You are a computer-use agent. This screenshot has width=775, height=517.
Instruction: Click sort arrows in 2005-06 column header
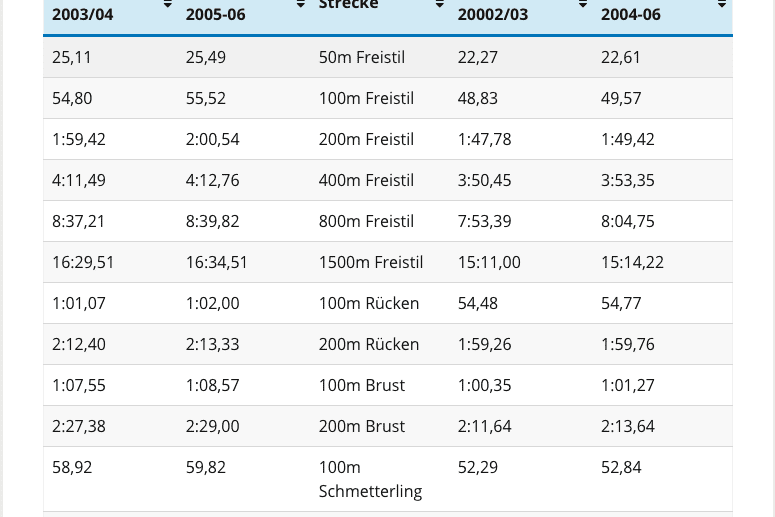(300, 6)
